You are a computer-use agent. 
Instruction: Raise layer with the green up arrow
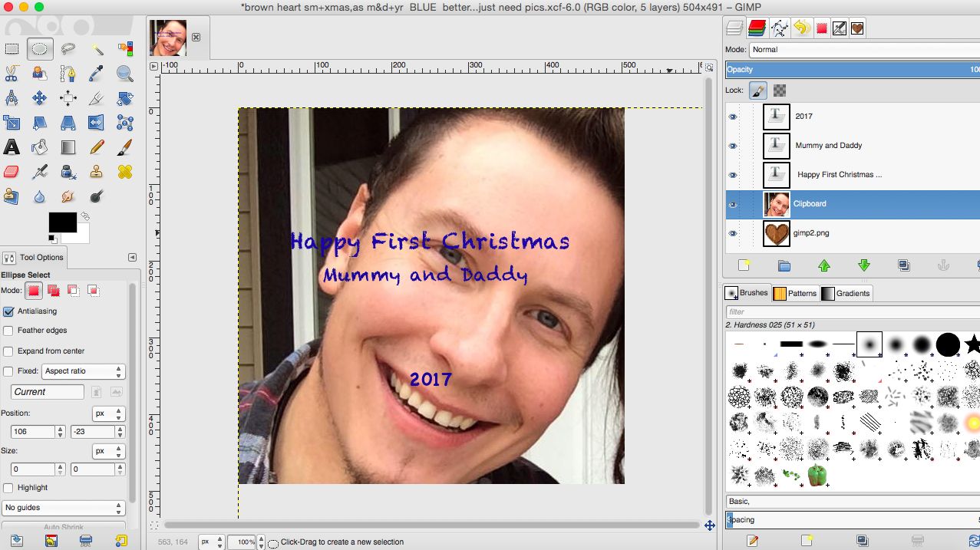click(824, 265)
